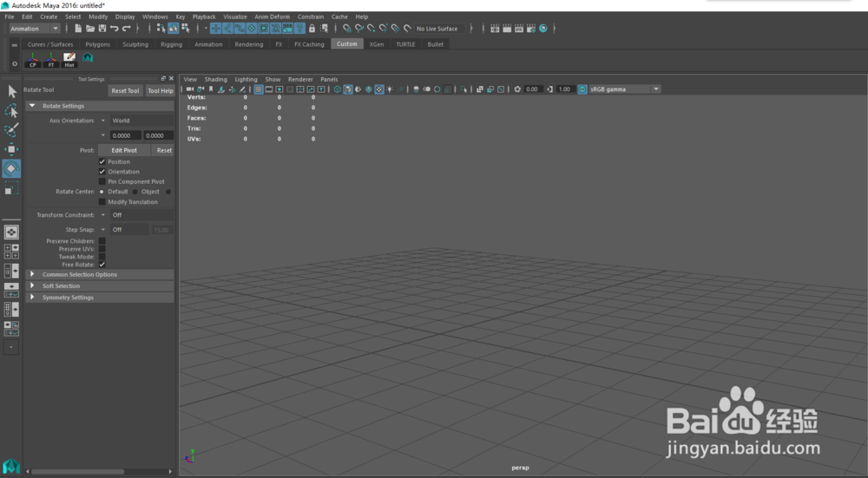Click the viewport exposure value field 0.00
This screenshot has width=868, height=478.
tap(532, 89)
